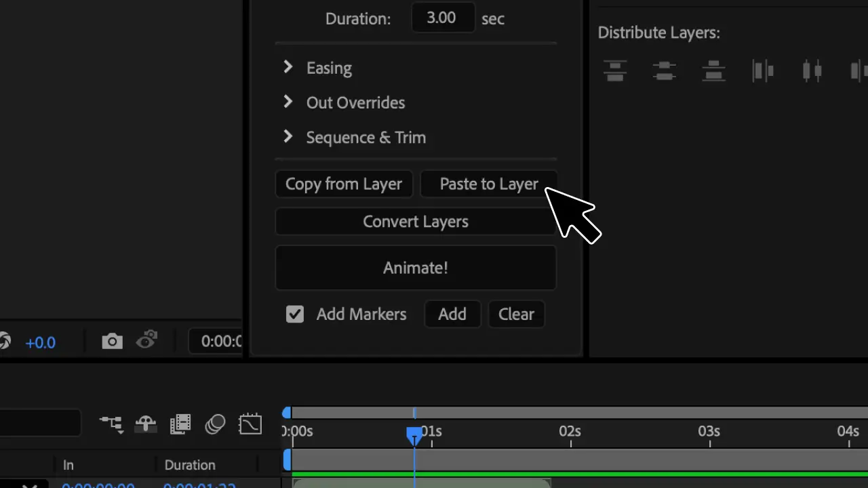Toggle the distribute top edges option
868x488 pixels.
click(615, 70)
